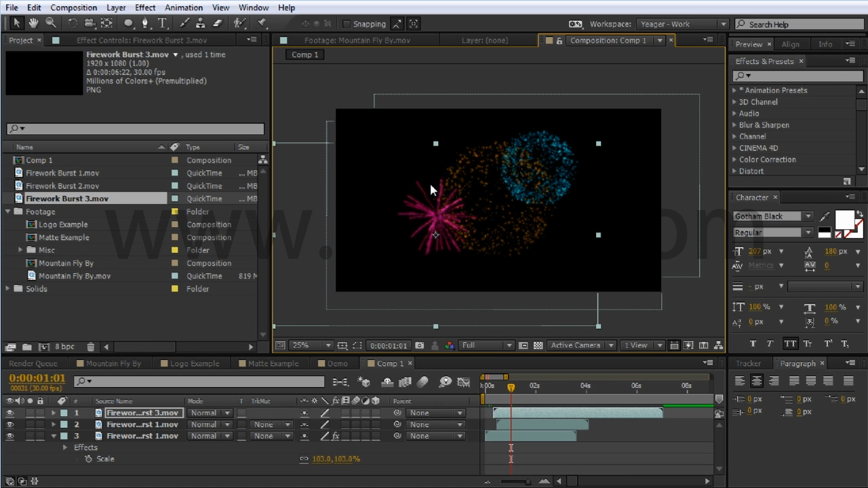Click the Search Help input field

[800, 24]
